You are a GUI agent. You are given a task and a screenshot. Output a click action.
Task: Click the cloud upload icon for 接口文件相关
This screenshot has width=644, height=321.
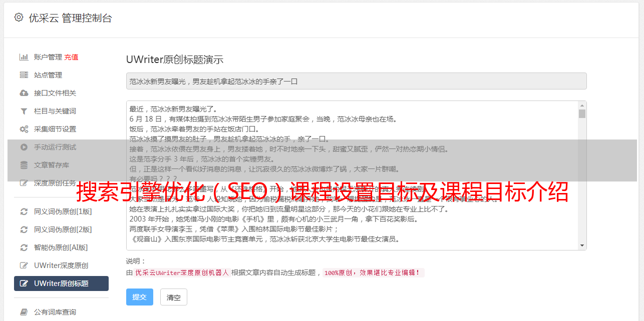[24, 93]
